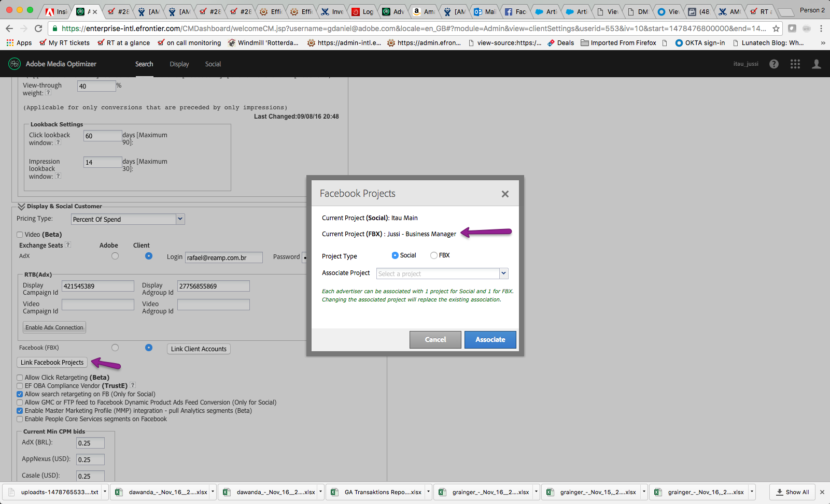This screenshot has height=504, width=830.
Task: Switch to the Display tab
Action: tap(179, 64)
